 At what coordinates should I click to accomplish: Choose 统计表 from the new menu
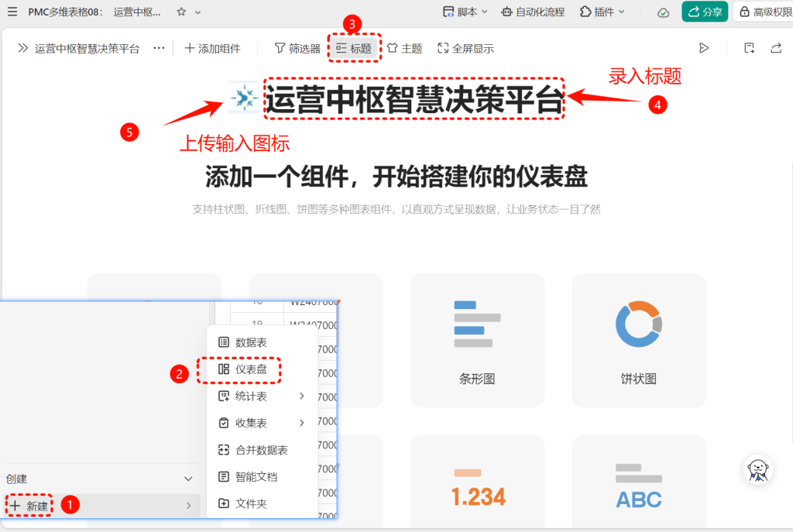262,396
